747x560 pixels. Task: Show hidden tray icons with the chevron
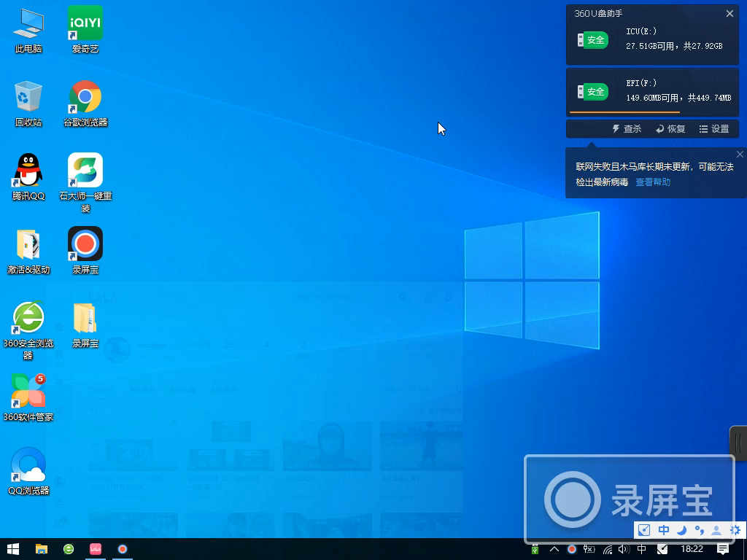(554, 549)
